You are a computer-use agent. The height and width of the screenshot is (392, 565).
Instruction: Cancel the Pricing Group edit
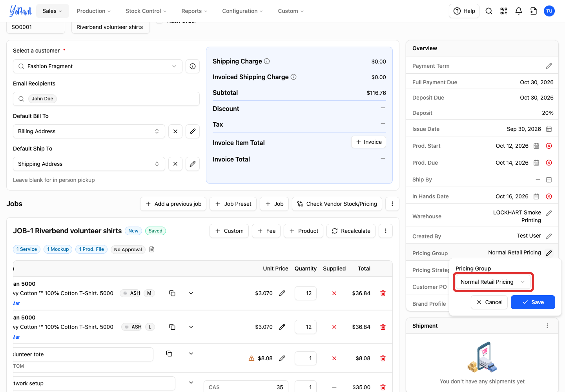tap(489, 302)
